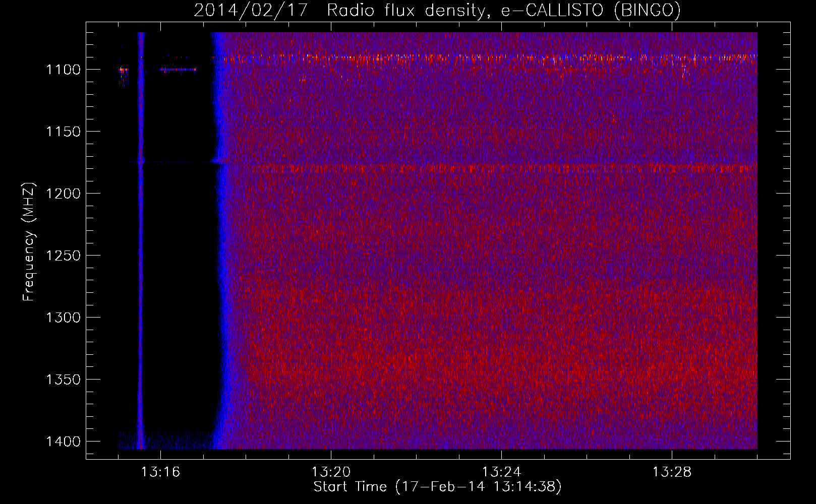Click the 1400 frequency tick label
Image resolution: width=816 pixels, height=504 pixels.
tap(64, 442)
